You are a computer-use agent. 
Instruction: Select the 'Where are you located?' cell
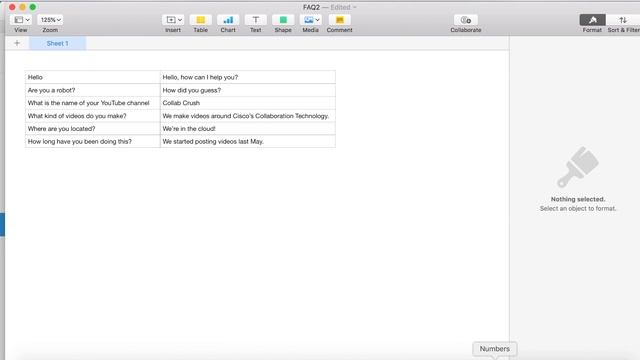pos(93,129)
